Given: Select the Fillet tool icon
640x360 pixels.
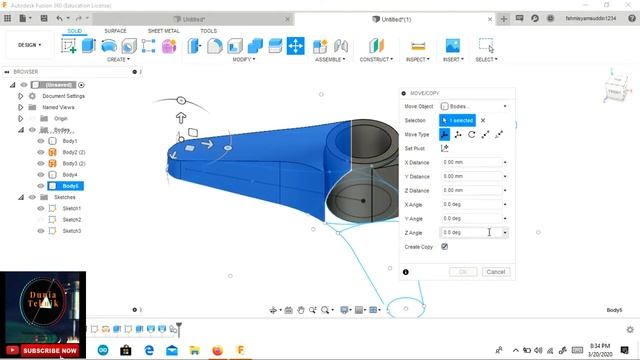Looking at the screenshot, I should click(x=215, y=46).
